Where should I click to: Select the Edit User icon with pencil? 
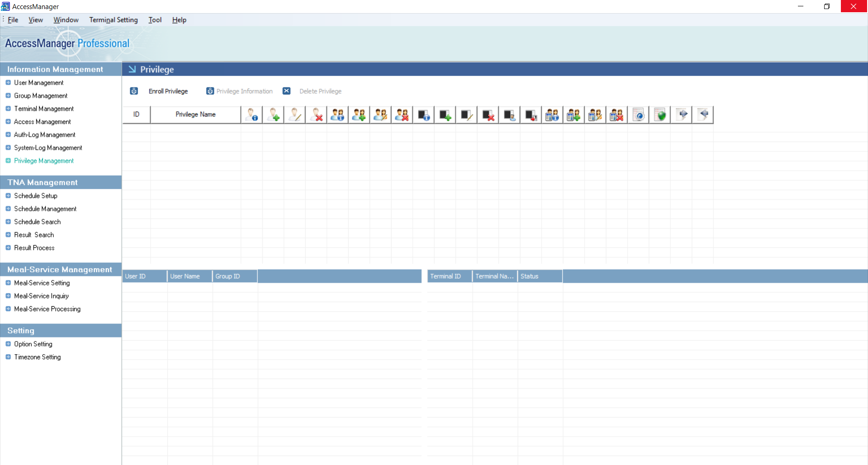point(294,114)
